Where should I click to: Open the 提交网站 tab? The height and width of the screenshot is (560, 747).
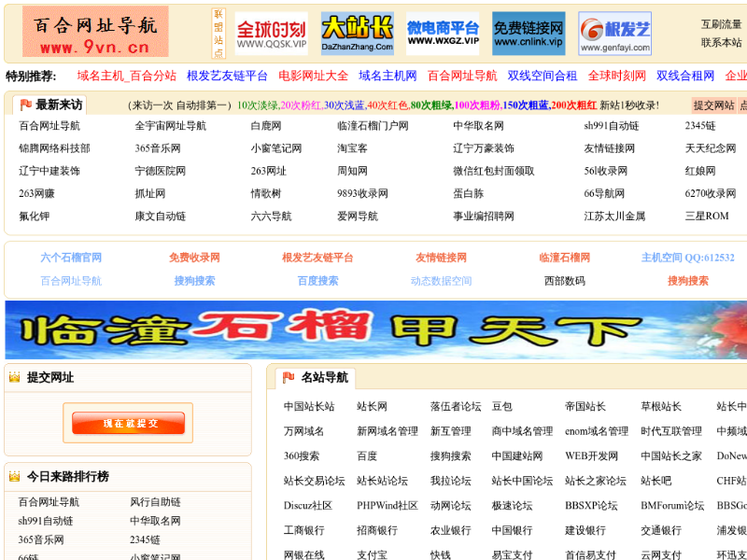pyautogui.click(x=714, y=105)
